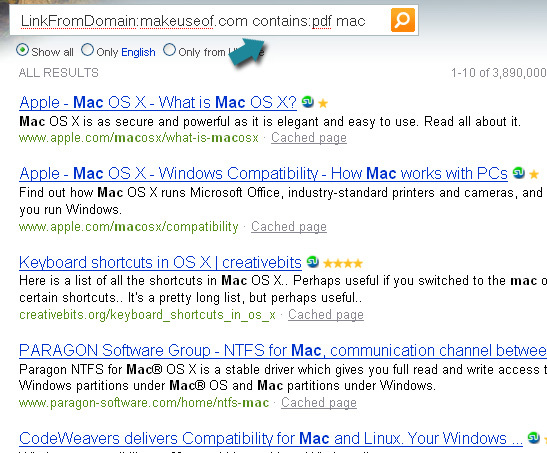Click the 1-10 of 3,890,000 results count
547x453 pixels.
[x=499, y=73]
